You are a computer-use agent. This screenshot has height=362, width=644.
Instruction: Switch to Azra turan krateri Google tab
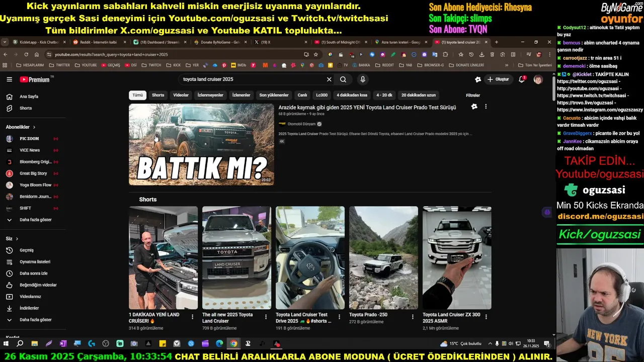(x=400, y=42)
